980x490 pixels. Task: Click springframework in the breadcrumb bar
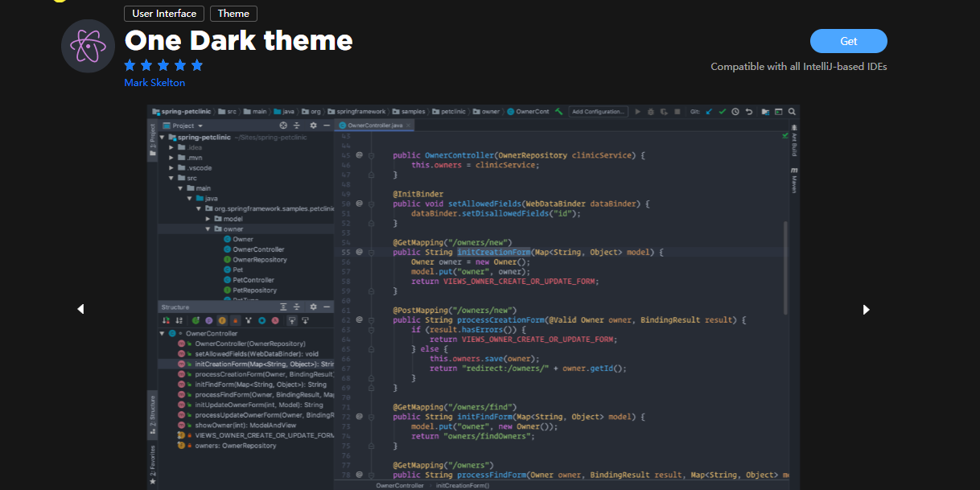coord(355,112)
